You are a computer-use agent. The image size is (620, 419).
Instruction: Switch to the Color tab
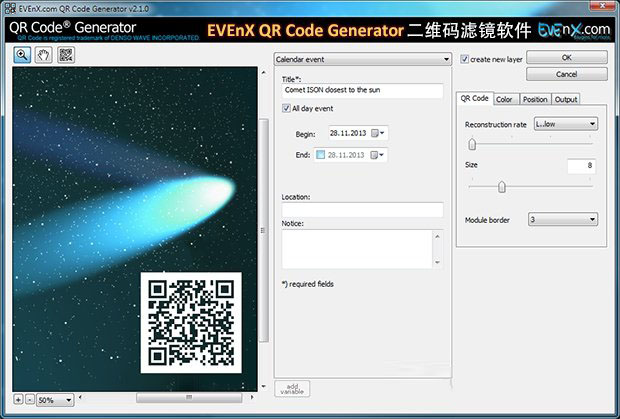(505, 100)
